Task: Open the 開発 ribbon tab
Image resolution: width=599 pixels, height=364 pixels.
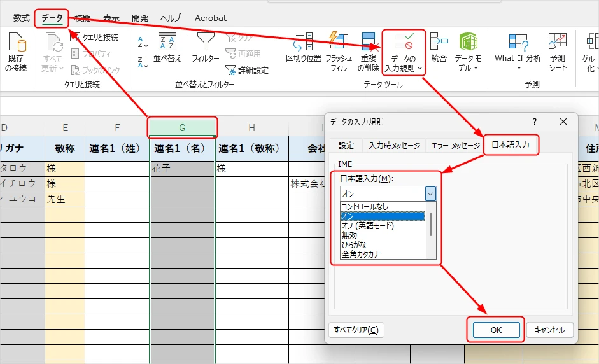Action: coord(140,18)
